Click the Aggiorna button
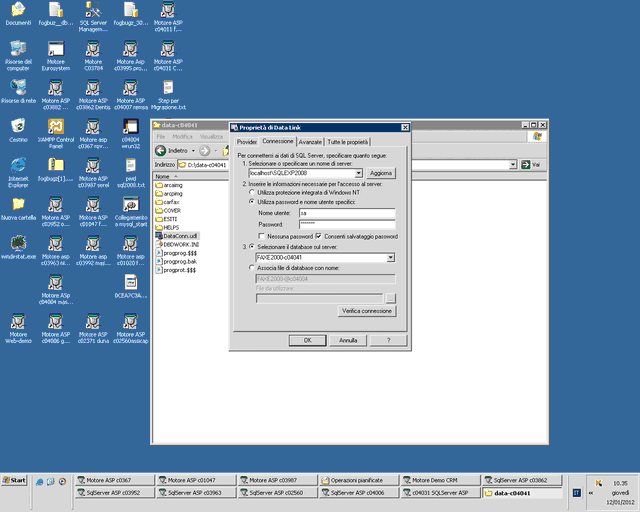This screenshot has height=512, width=640. coord(381,173)
